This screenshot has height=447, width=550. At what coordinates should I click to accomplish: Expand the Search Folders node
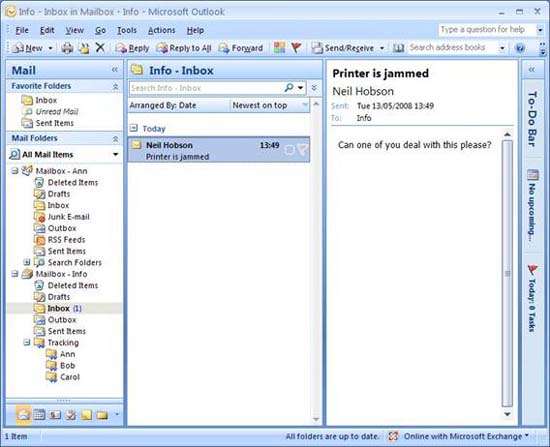[27, 262]
